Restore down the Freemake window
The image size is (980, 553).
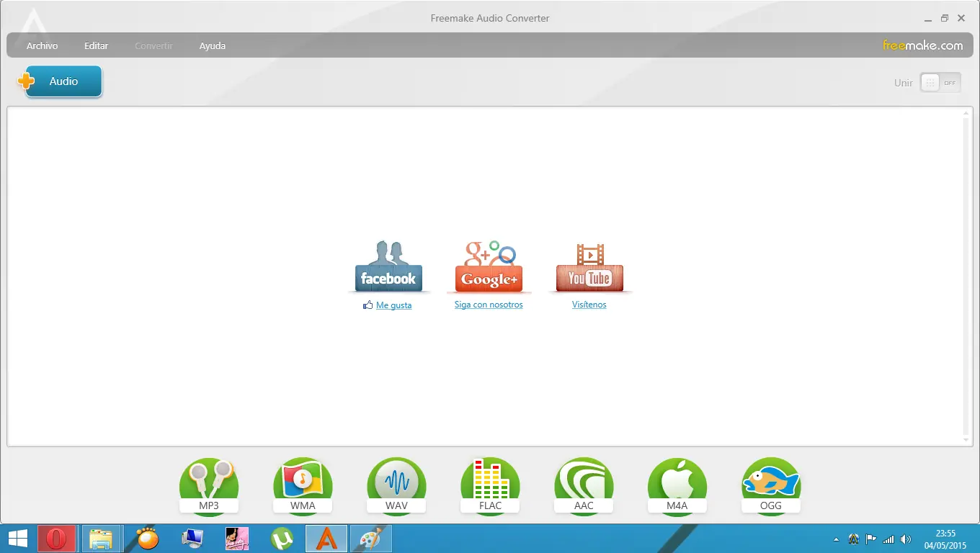(945, 19)
